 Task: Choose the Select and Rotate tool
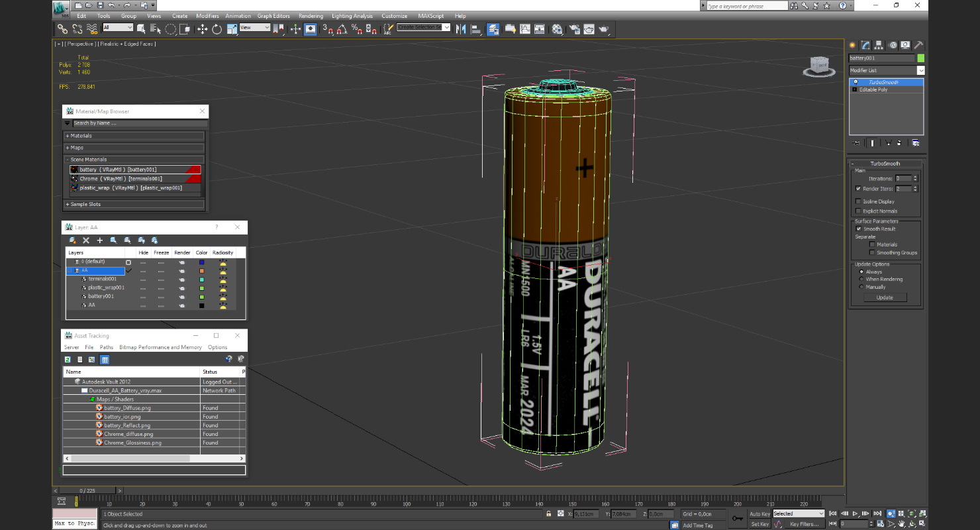point(217,28)
